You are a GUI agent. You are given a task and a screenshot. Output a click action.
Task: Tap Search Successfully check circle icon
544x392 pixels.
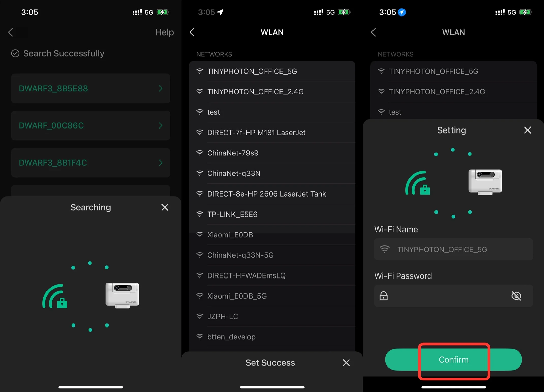[15, 53]
